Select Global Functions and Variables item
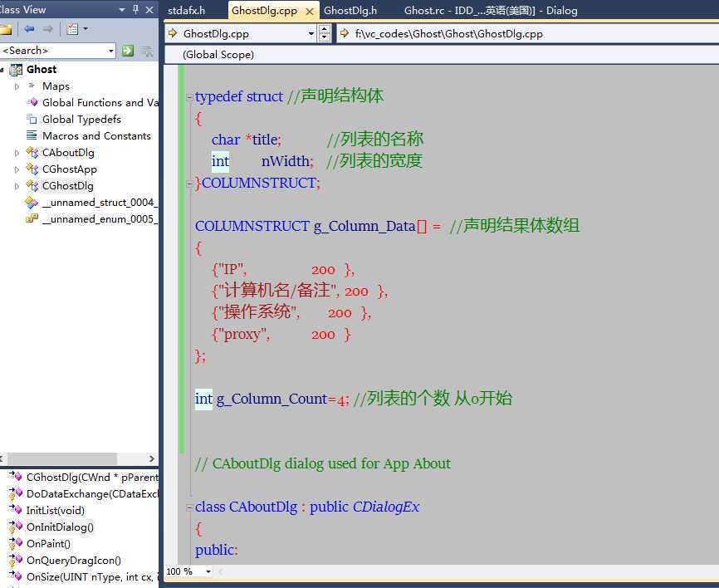Viewport: 719px width, 588px height. [x=100, y=103]
